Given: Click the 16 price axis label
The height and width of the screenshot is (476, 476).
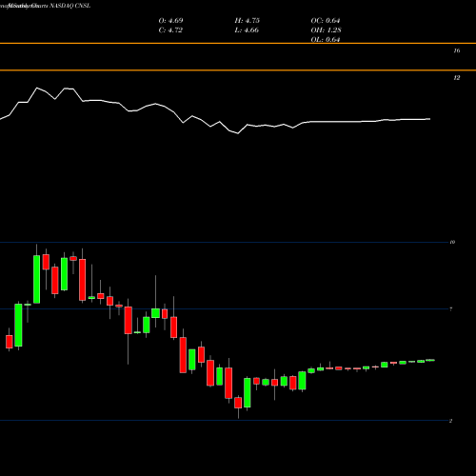Looking at the screenshot, I should [457, 50].
